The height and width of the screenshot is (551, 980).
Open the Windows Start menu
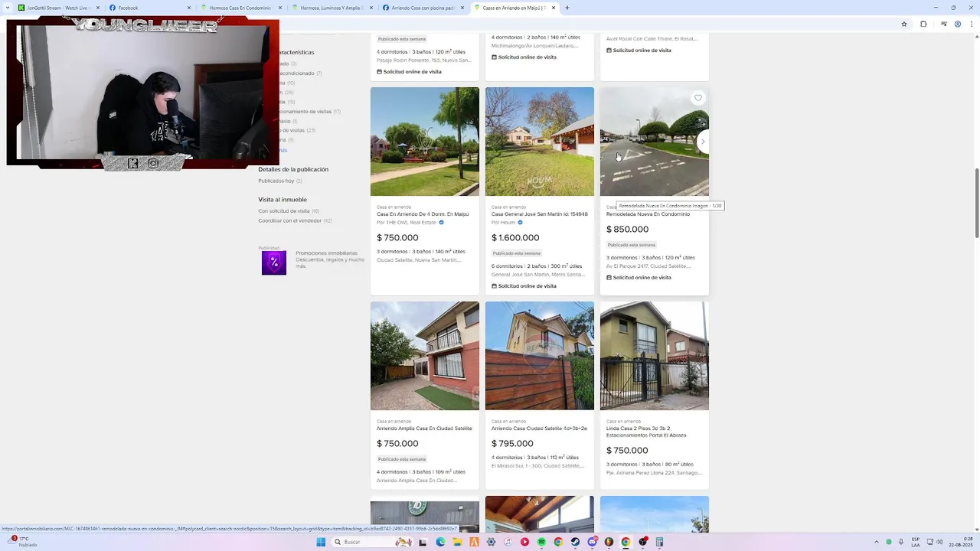tap(321, 542)
